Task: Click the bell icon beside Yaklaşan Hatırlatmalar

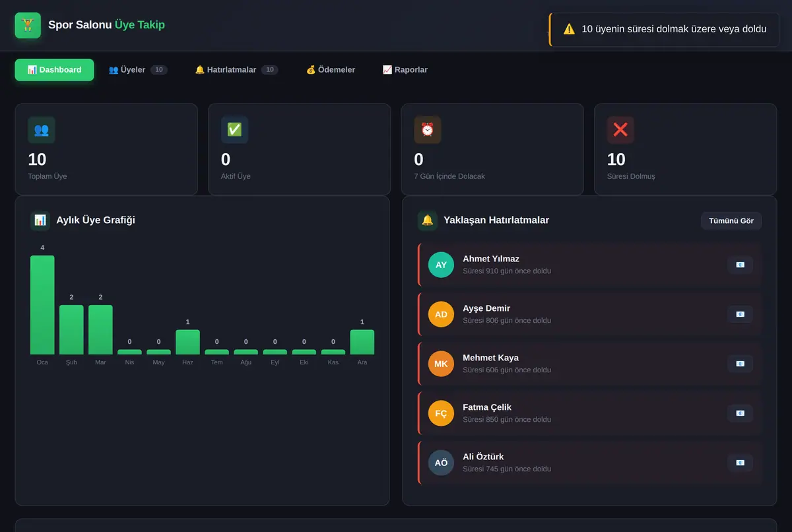Action: pyautogui.click(x=428, y=220)
